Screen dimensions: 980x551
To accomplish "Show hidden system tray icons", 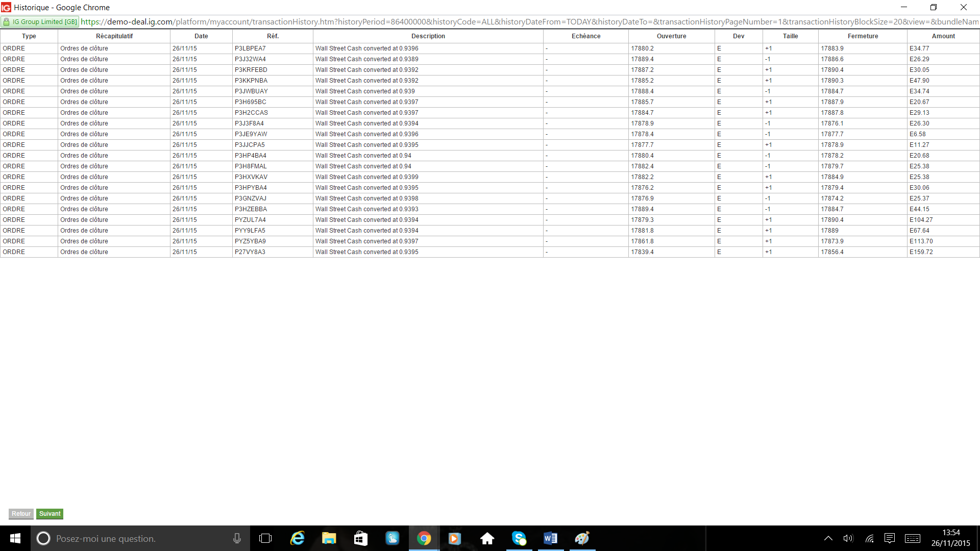I will point(828,538).
